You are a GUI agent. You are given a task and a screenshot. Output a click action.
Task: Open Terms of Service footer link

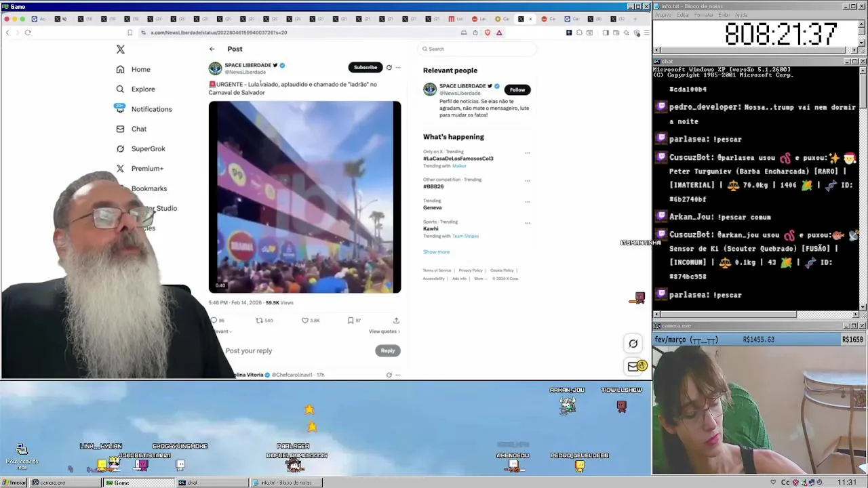437,270
